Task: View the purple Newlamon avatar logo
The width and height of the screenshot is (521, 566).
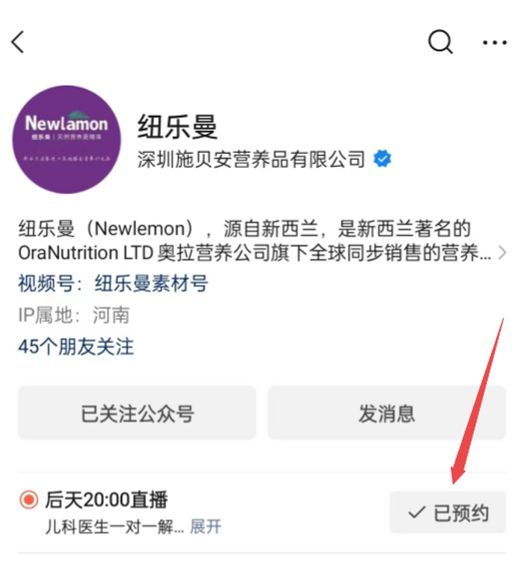Action: tap(66, 140)
